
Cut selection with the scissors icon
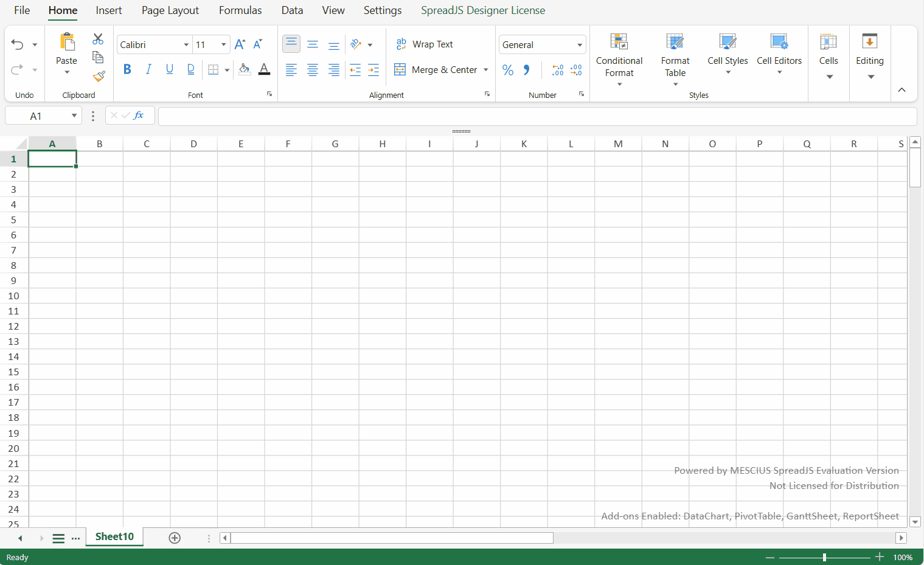click(x=98, y=39)
